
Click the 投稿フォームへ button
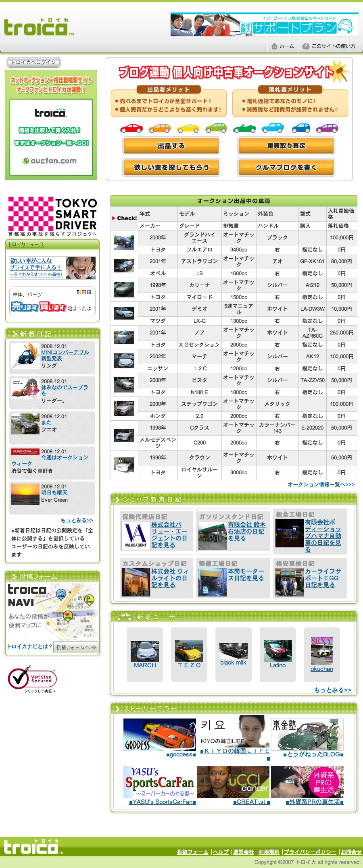[x=76, y=647]
